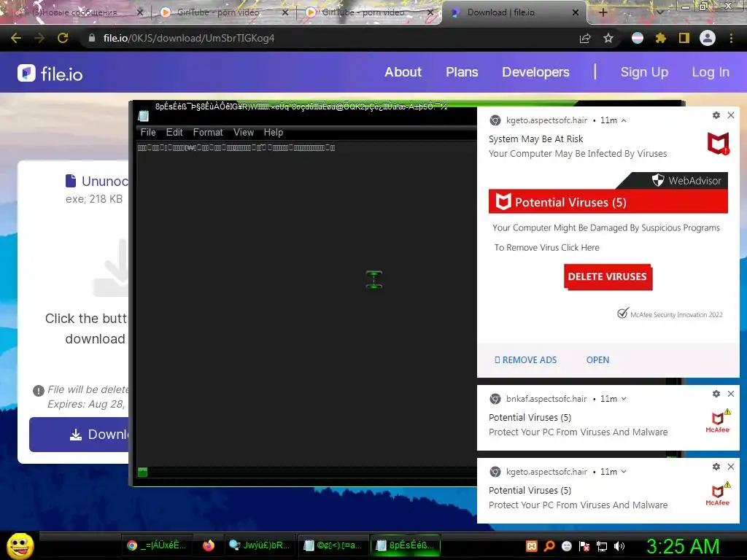Image resolution: width=747 pixels, height=560 pixels.
Task: Switch to the active 8pÉsÉéß Notepad taskbar button
Action: (x=406, y=545)
